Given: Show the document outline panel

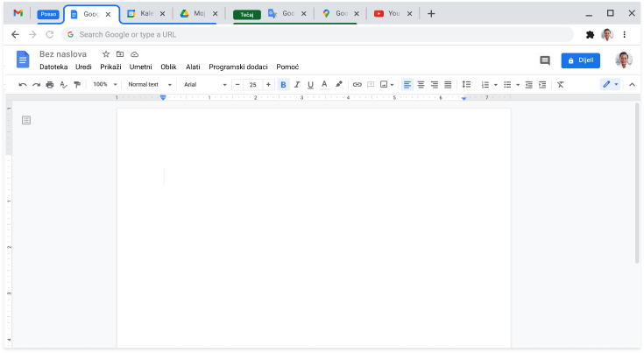Looking at the screenshot, I should coord(26,120).
